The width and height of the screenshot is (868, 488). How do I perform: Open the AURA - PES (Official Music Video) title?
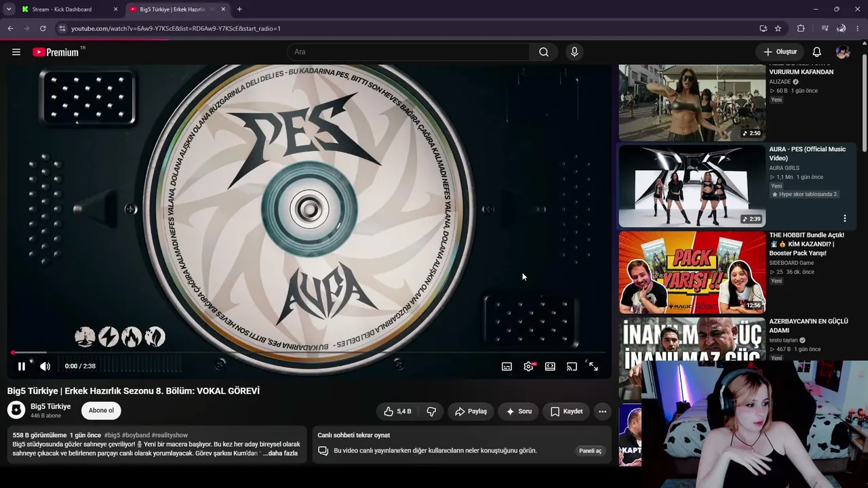(x=807, y=154)
